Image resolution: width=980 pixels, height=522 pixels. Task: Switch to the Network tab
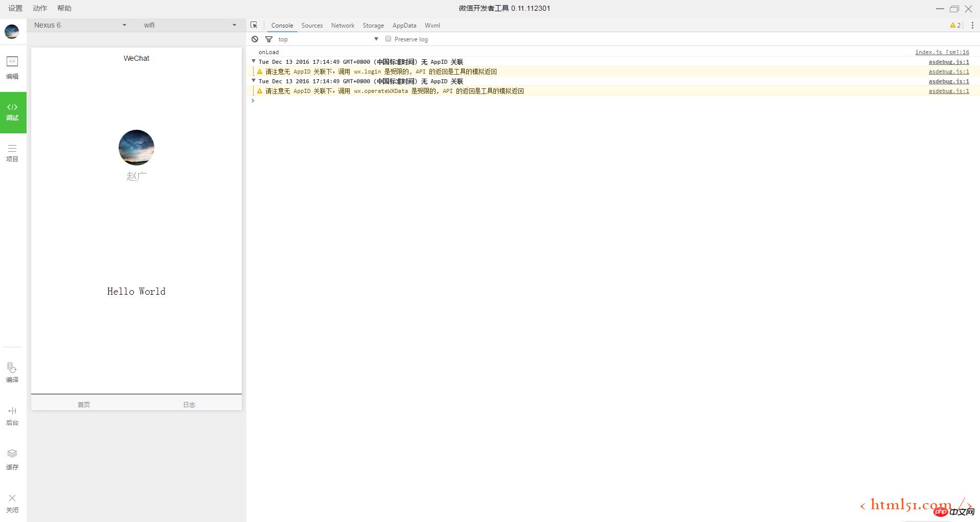coord(343,26)
